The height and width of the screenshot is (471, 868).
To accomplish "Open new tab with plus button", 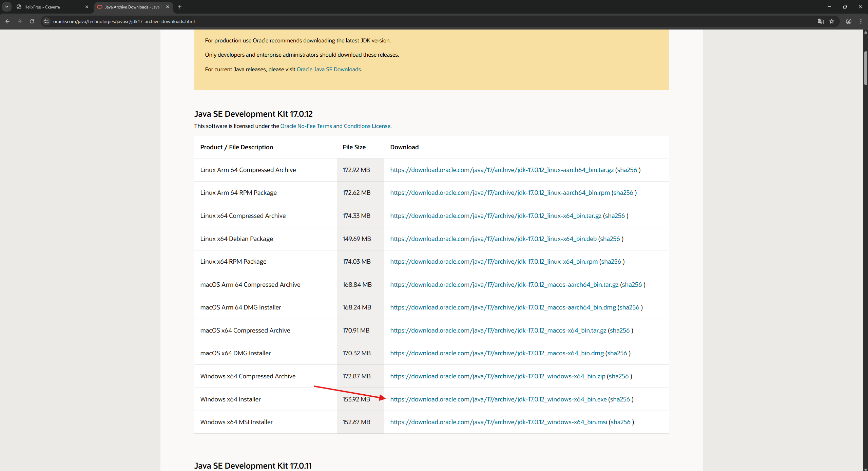I will coord(180,7).
